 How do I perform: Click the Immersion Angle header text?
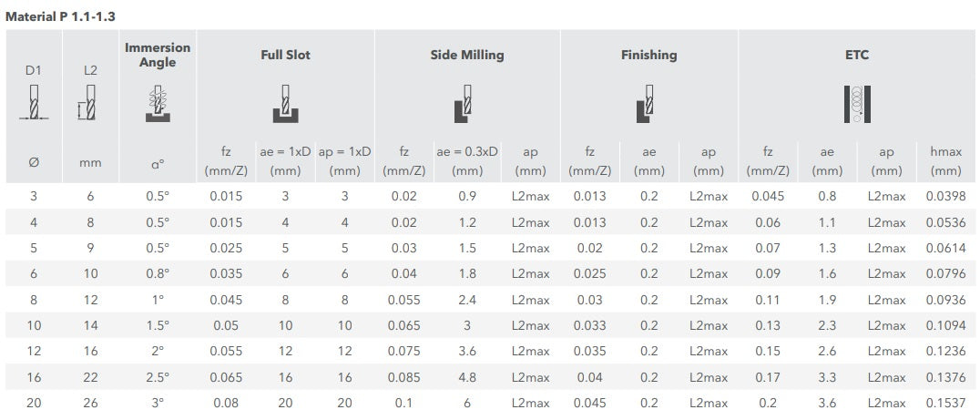pyautogui.click(x=158, y=55)
